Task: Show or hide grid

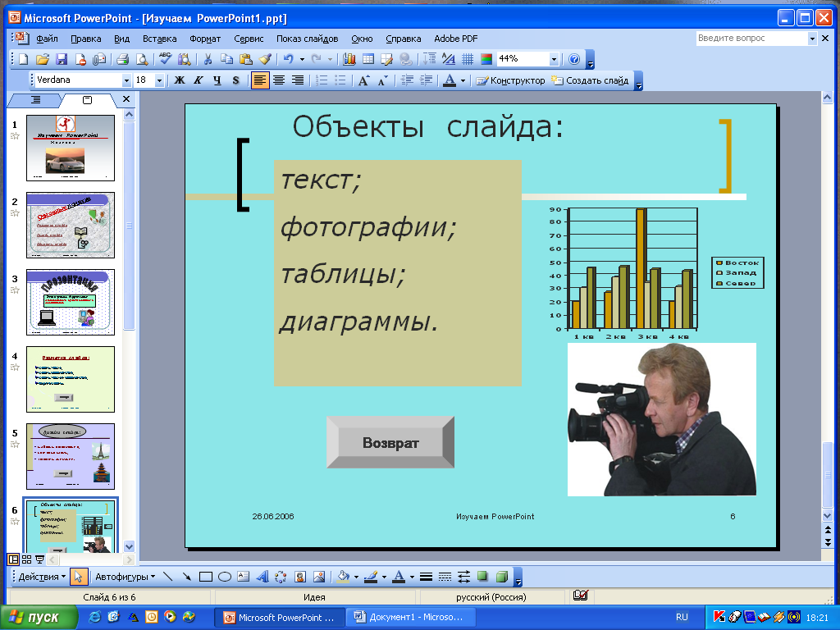Action: (467, 59)
